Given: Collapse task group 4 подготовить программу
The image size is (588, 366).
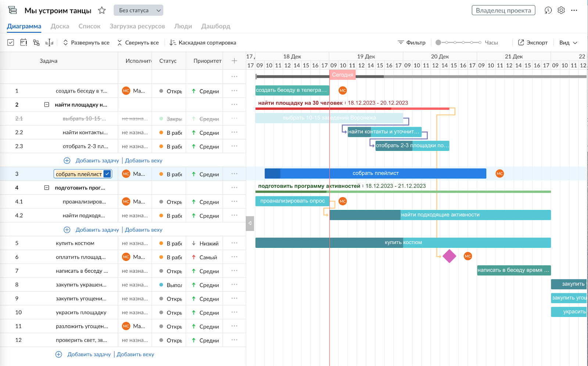Looking at the screenshot, I should click(x=47, y=188).
